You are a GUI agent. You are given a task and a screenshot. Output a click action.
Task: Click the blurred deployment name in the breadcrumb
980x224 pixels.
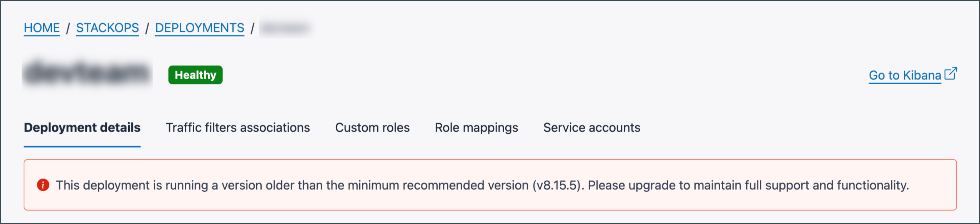pyautogui.click(x=287, y=28)
